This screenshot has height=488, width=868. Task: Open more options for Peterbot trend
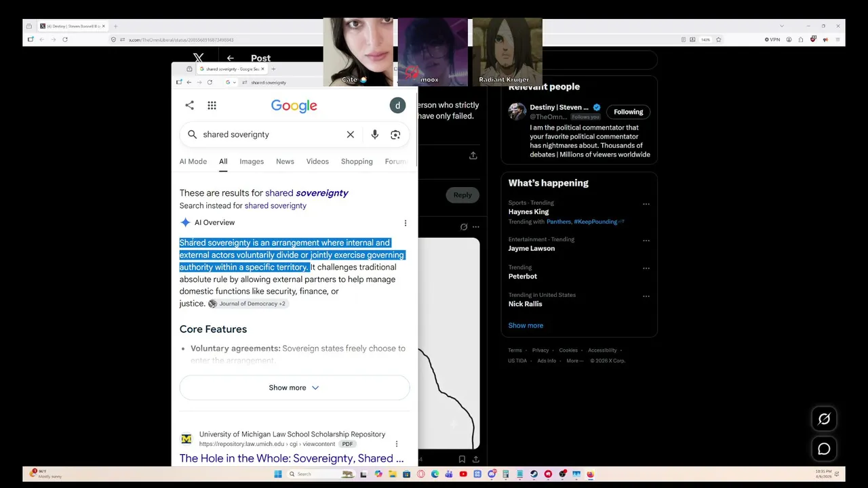[646, 268]
